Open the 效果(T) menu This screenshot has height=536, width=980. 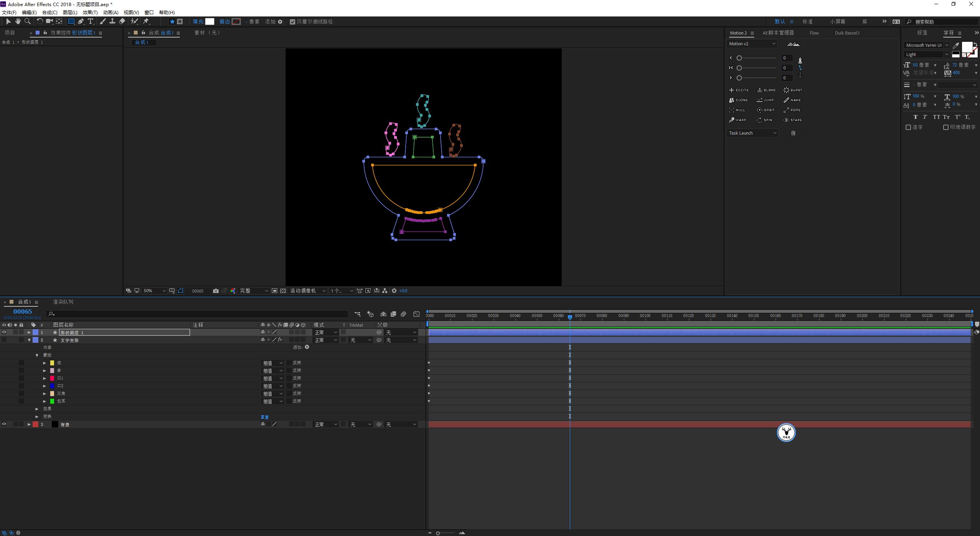click(x=90, y=12)
